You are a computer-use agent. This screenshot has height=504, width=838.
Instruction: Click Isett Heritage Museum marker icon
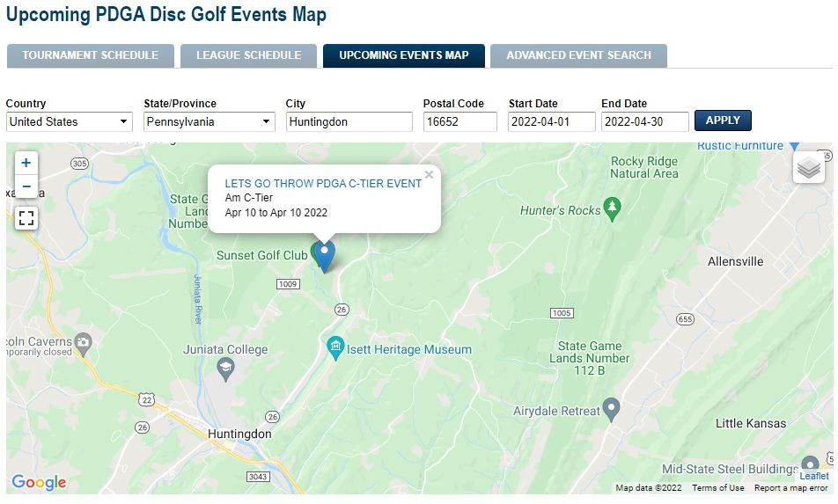point(335,348)
